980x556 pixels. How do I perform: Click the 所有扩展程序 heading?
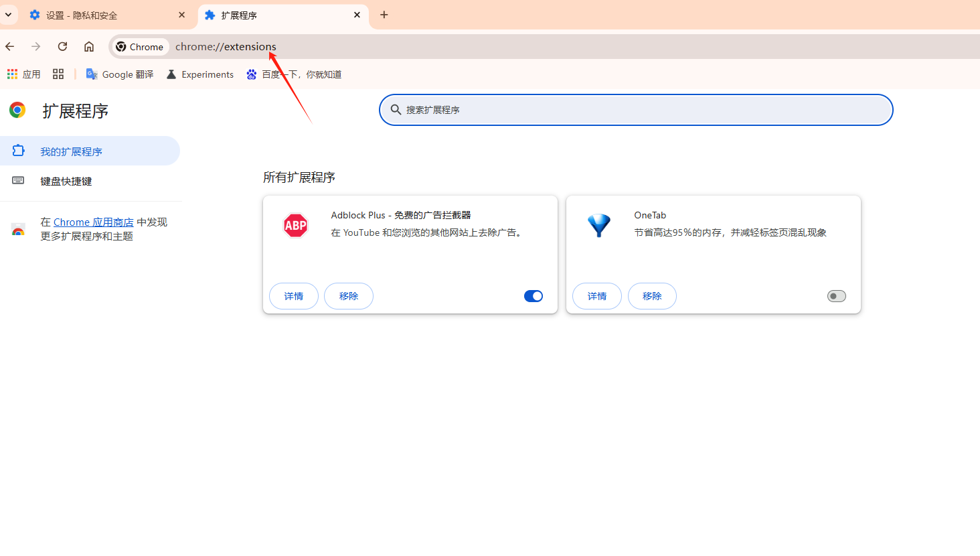299,178
